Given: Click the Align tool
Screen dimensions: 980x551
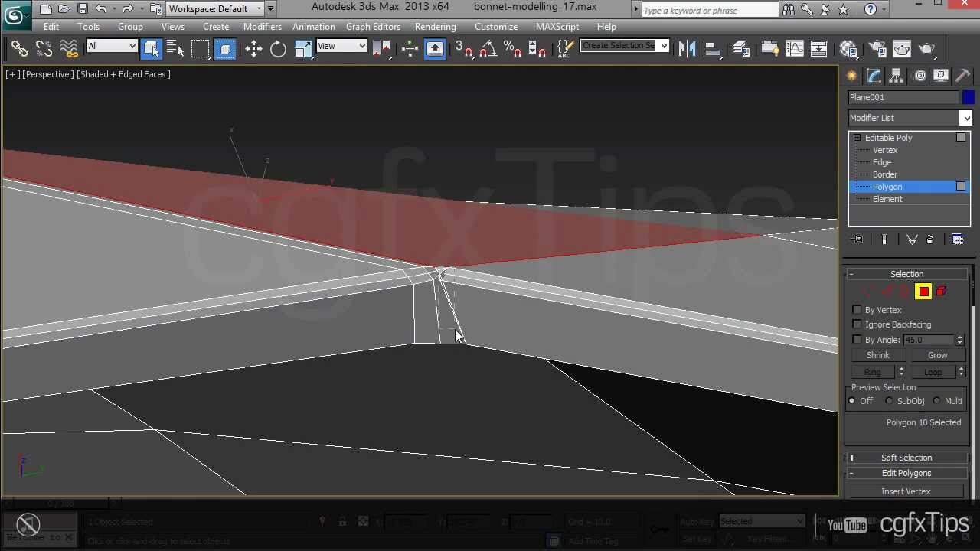Looking at the screenshot, I should tap(711, 49).
